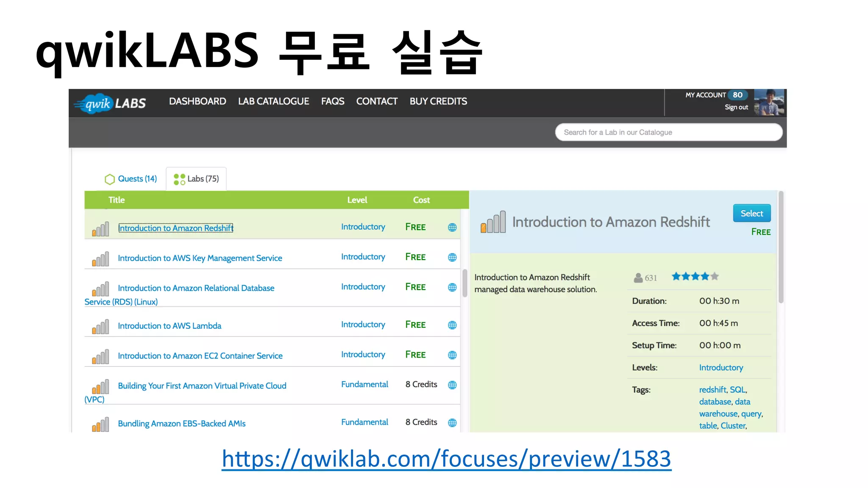Sort by Cost column header
Image resolution: width=868 pixels, height=488 pixels.
(421, 200)
